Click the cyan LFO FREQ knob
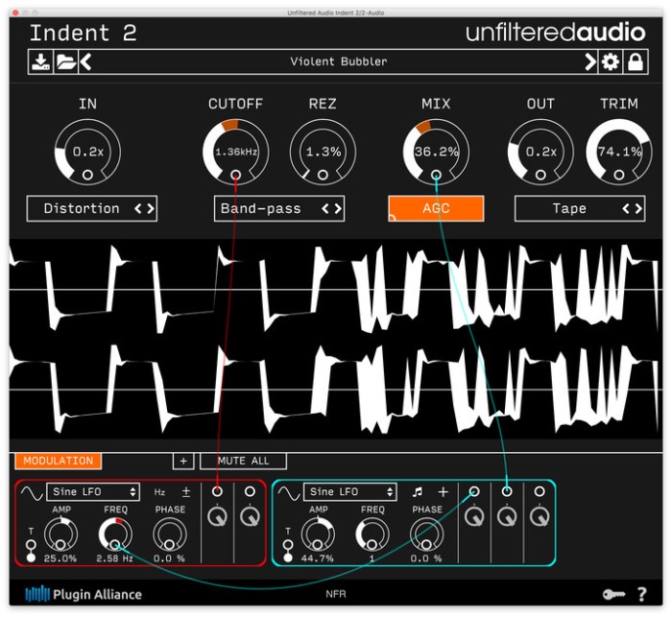 372,534
